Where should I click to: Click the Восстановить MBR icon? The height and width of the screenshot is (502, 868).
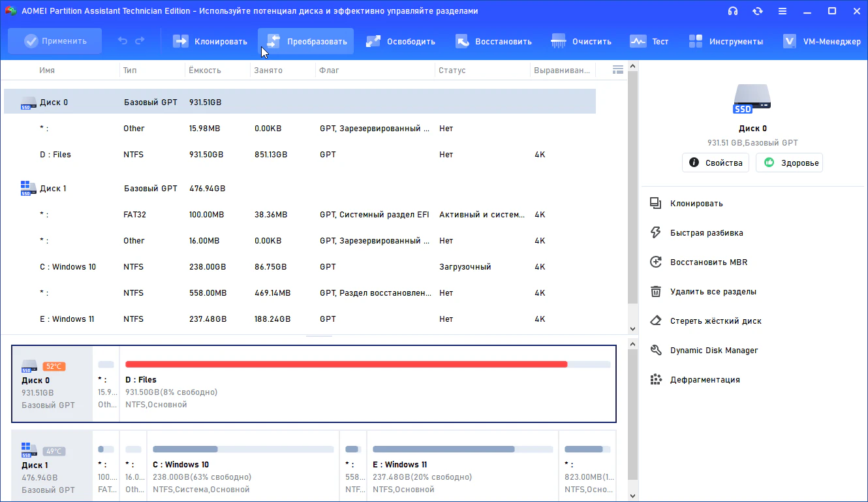(657, 262)
